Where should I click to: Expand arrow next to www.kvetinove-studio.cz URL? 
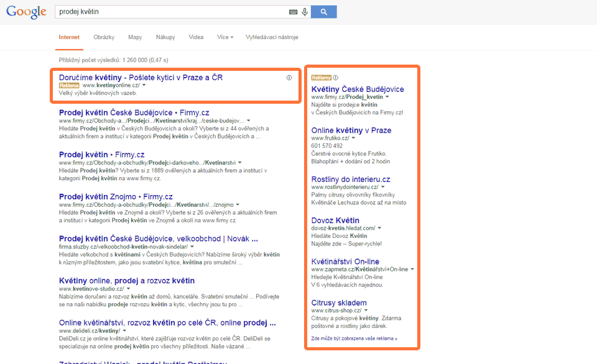[128, 289]
